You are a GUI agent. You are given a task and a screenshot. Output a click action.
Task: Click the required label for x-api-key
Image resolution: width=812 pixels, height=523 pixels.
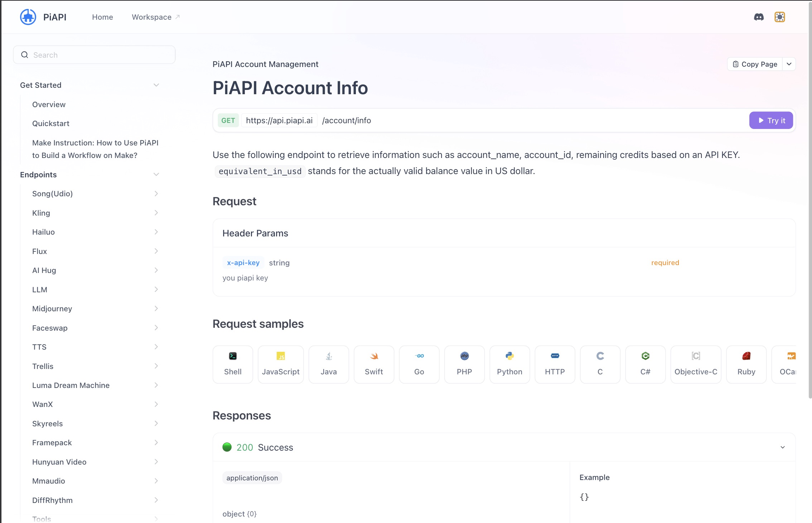pyautogui.click(x=665, y=263)
